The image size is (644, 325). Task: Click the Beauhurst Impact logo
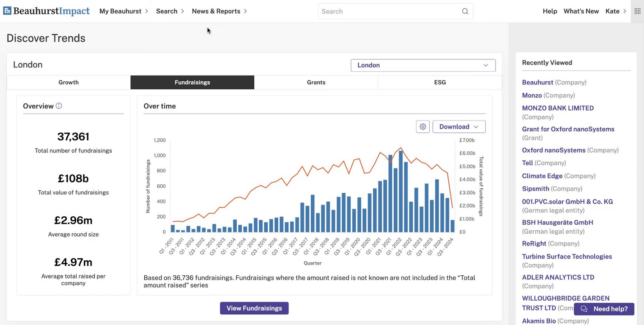tap(46, 11)
